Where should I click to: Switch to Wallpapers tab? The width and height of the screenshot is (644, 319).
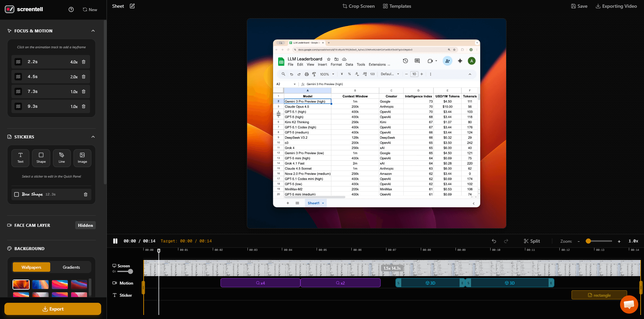coord(31,267)
